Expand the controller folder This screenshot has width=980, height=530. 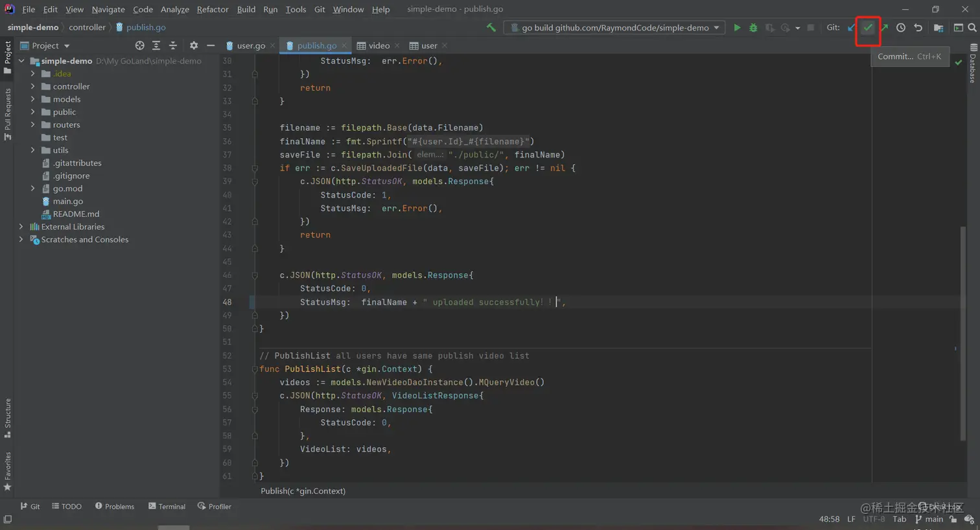[x=33, y=86]
